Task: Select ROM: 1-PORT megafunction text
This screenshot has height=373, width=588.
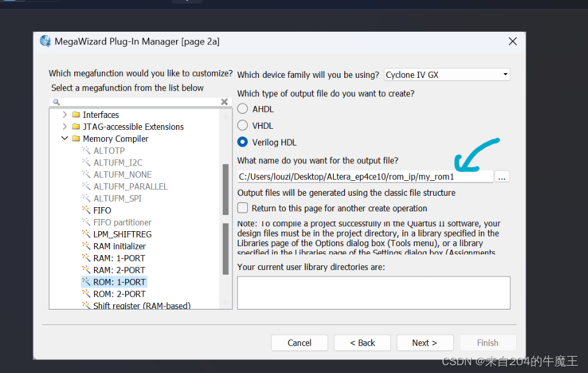Action: [119, 282]
